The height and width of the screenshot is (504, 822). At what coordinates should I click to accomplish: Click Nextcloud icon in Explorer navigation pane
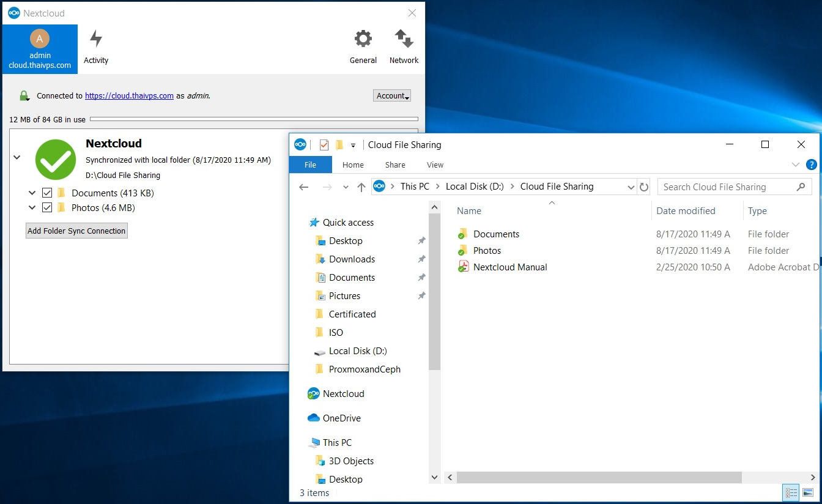pyautogui.click(x=314, y=394)
